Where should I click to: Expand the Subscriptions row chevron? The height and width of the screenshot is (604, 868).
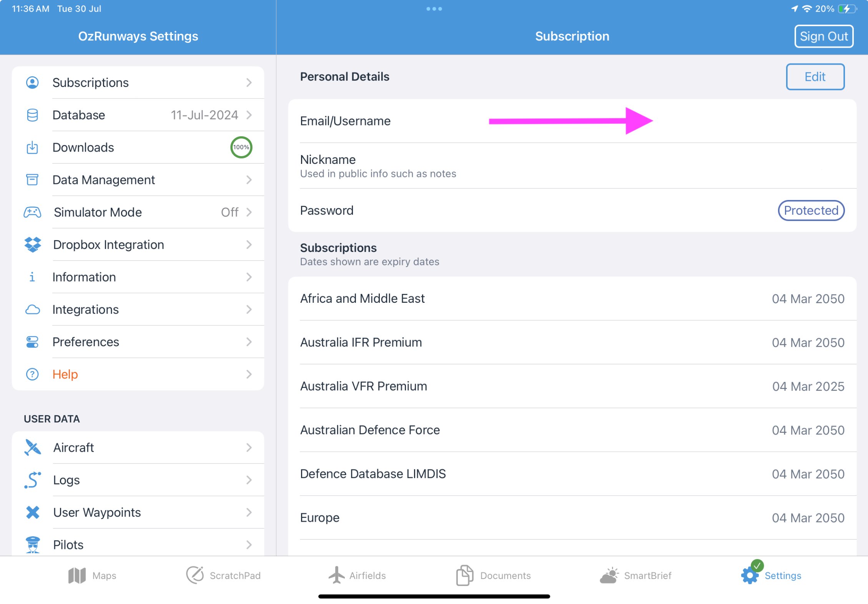click(x=249, y=83)
